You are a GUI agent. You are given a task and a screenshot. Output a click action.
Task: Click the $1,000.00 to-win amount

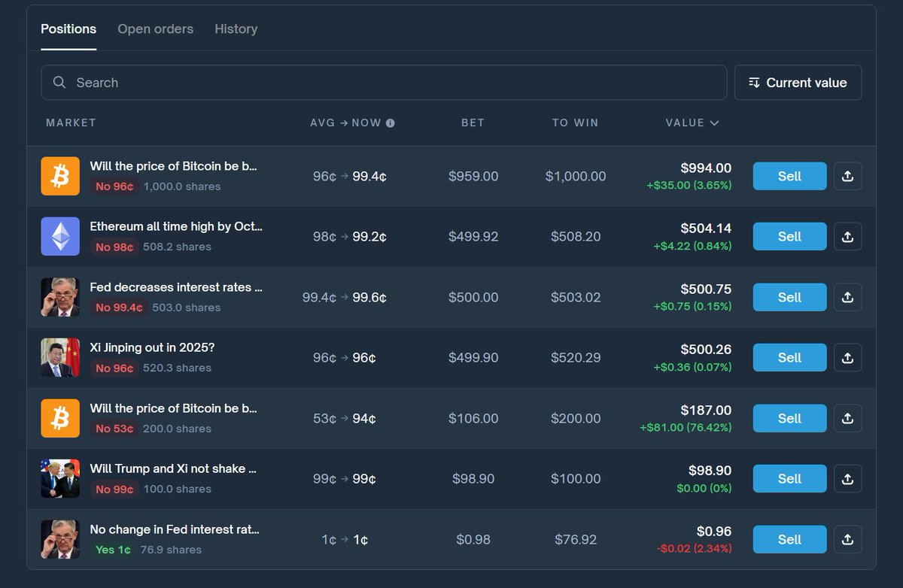pyautogui.click(x=576, y=176)
